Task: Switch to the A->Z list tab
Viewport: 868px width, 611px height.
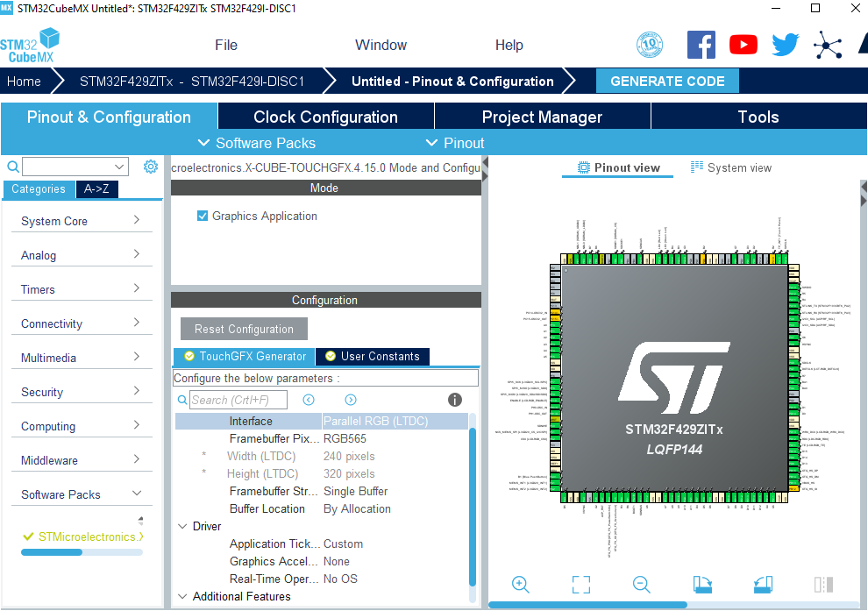Action: pos(96,188)
